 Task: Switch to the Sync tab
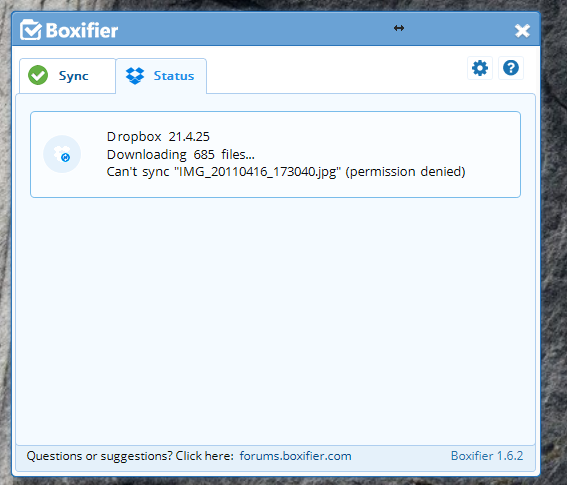click(68, 76)
